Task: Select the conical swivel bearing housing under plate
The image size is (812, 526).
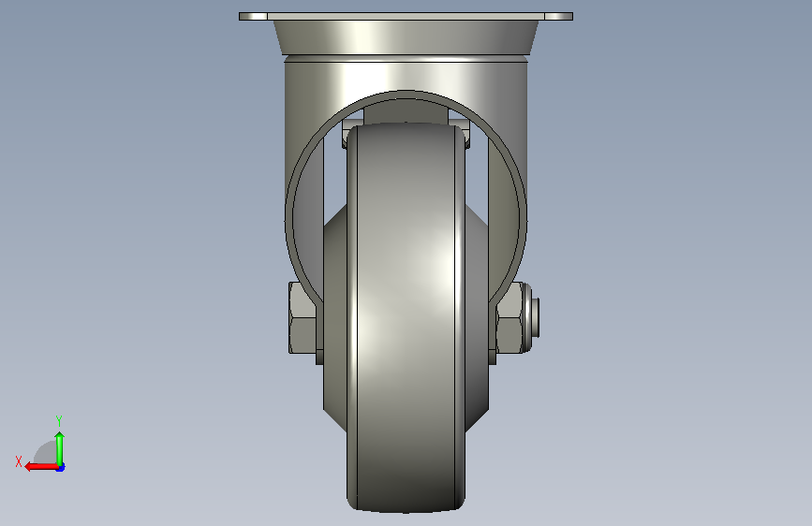Action: click(406, 37)
